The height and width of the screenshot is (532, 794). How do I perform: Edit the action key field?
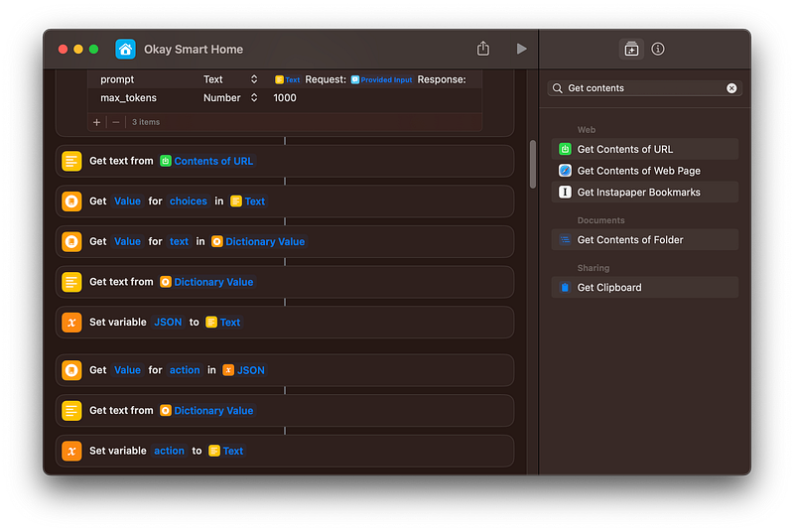coord(185,370)
